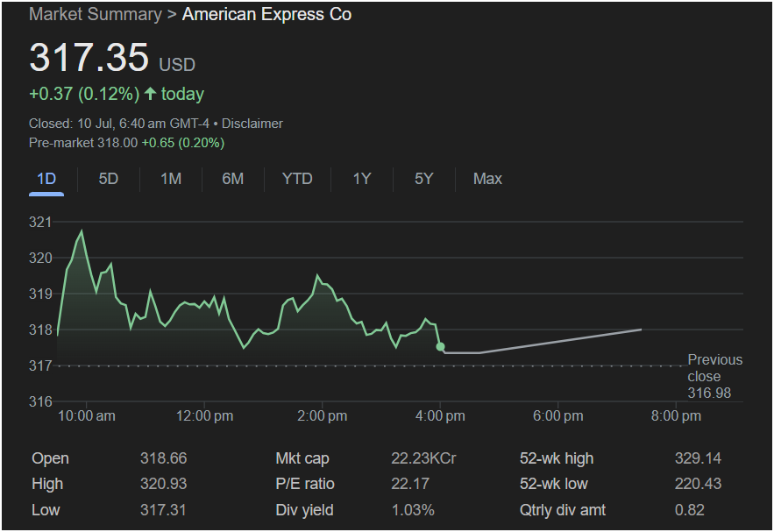
Task: Show the 6M price history
Action: (233, 179)
